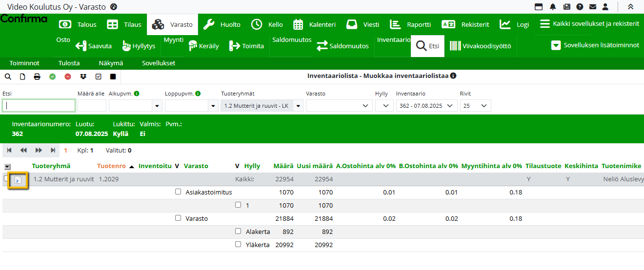Click into the Etsi search field
The height and width of the screenshot is (270, 644).
tap(39, 106)
